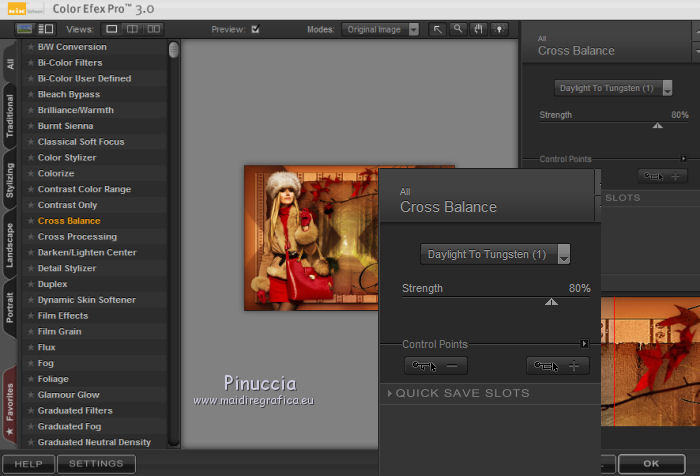The height and width of the screenshot is (476, 700).
Task: Toggle the Preview checkbox
Action: click(255, 29)
